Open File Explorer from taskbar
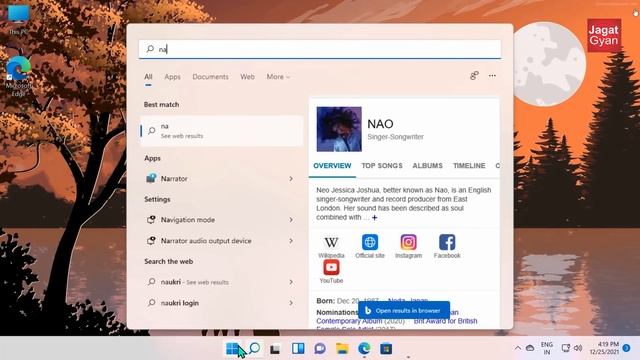 (342, 349)
